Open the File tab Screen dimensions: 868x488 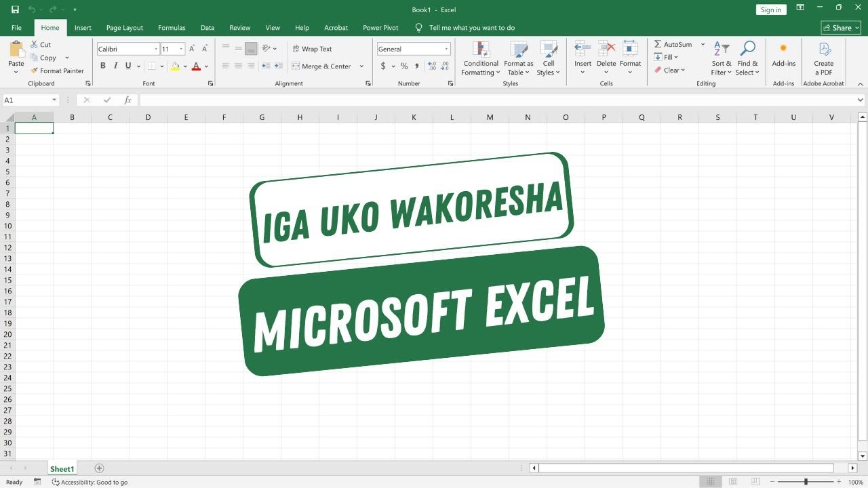[x=16, y=28]
